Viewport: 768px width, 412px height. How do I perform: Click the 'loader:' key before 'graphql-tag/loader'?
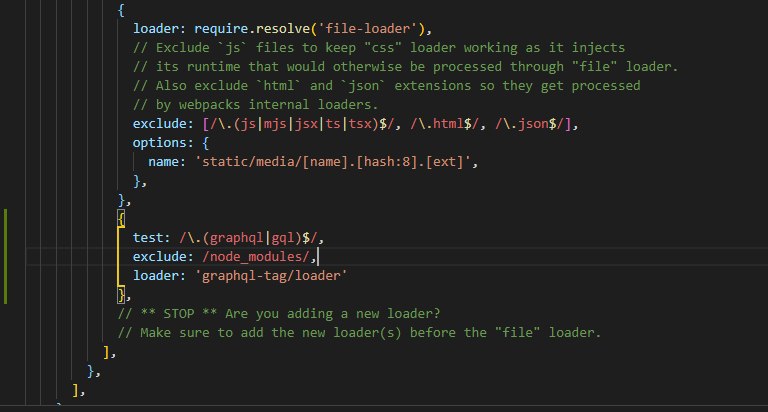159,276
